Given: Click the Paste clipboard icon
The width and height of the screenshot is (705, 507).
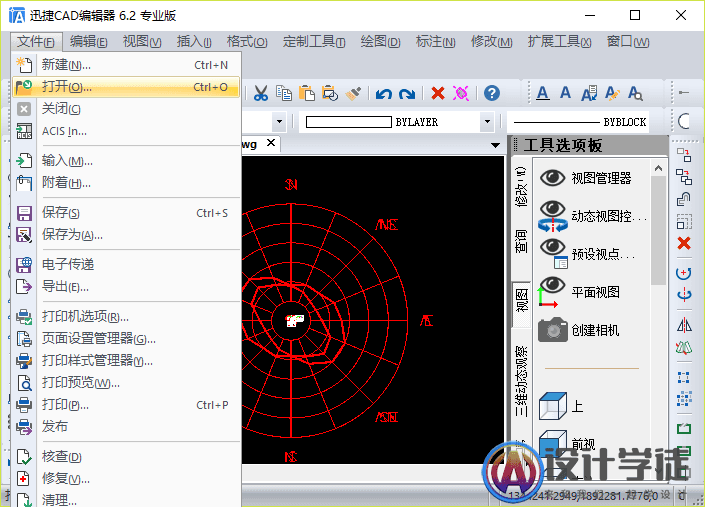Looking at the screenshot, I should point(307,93).
